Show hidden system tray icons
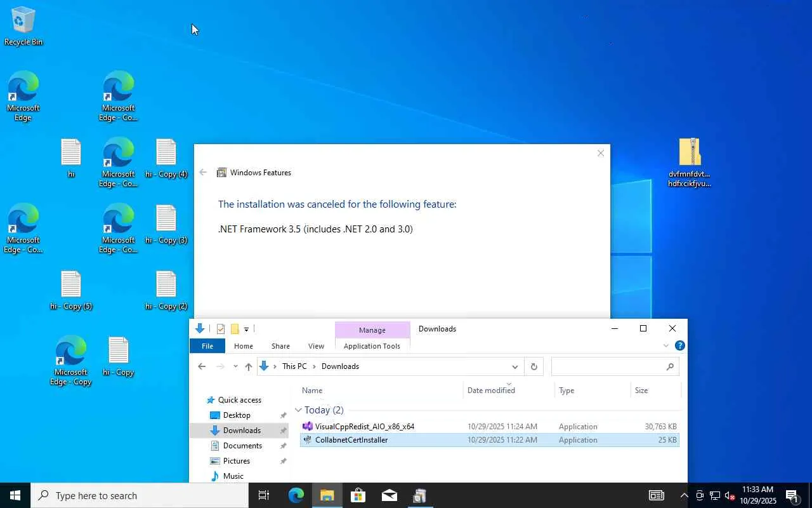Viewport: 812px width, 508px height. pyautogui.click(x=684, y=495)
